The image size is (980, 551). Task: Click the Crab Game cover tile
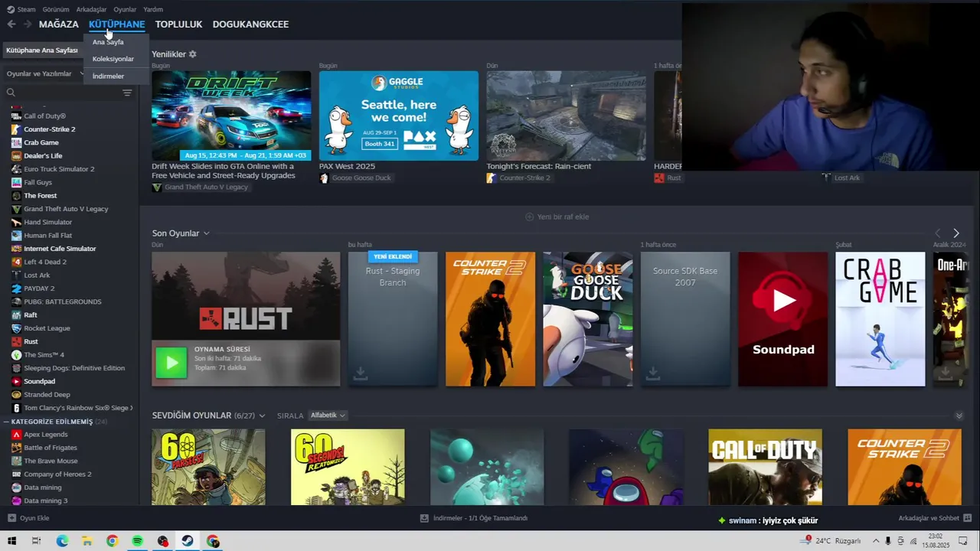tap(880, 319)
